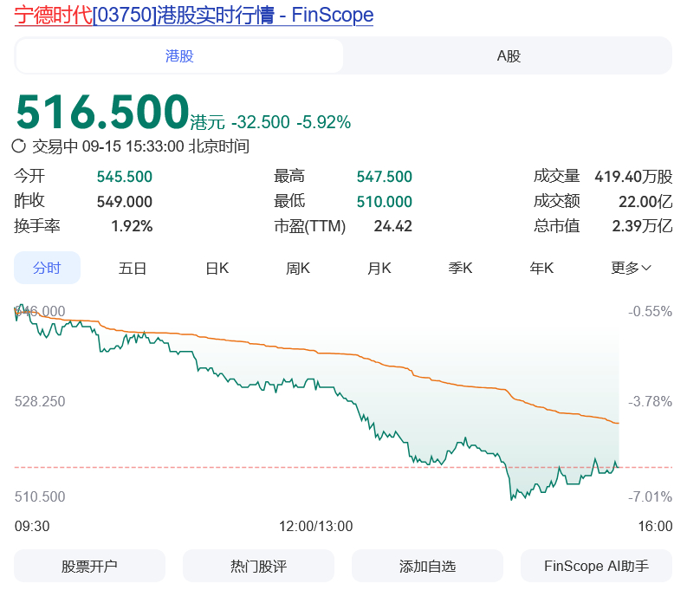This screenshot has height=590, width=700.
Task: Click the trading status text 交易中 09-15 15:33:00
Action: [x=107, y=146]
